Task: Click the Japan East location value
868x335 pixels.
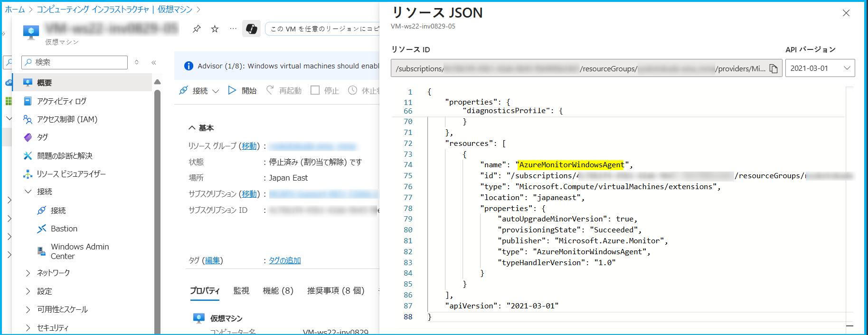Action: 288,178
